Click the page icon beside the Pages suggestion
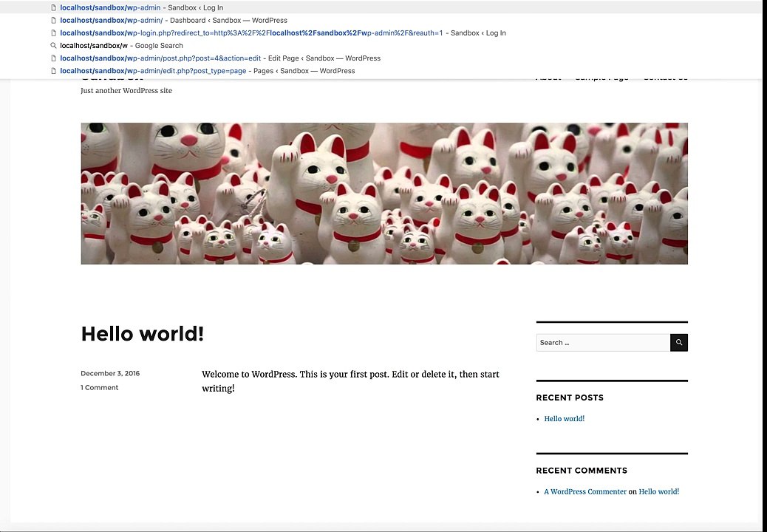This screenshot has width=767, height=532. pyautogui.click(x=54, y=71)
